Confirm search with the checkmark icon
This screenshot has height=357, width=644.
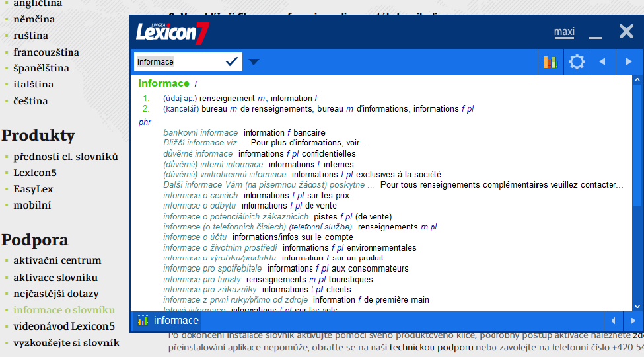click(232, 61)
